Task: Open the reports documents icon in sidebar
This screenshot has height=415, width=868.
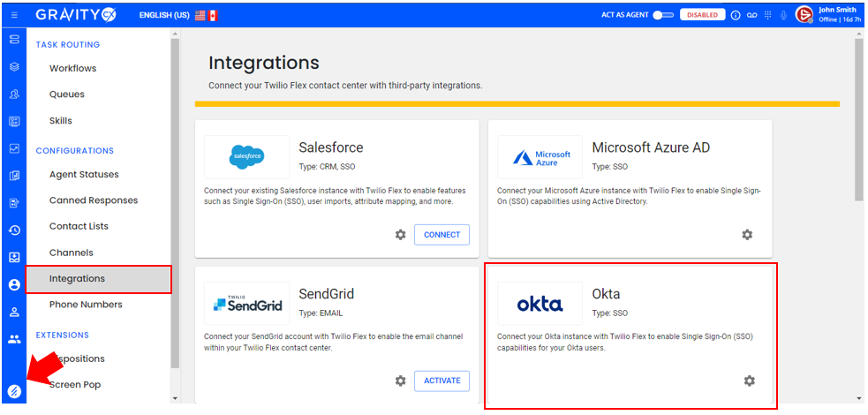Action: point(14,176)
